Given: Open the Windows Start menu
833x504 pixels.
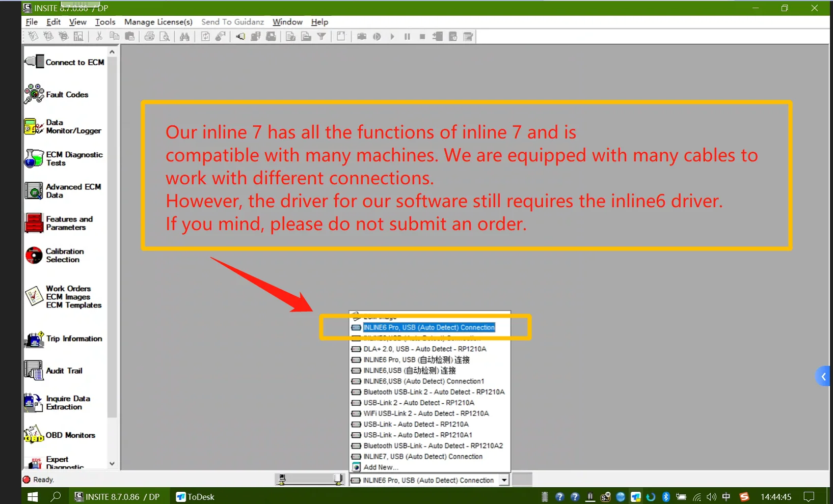Looking at the screenshot, I should (x=33, y=496).
